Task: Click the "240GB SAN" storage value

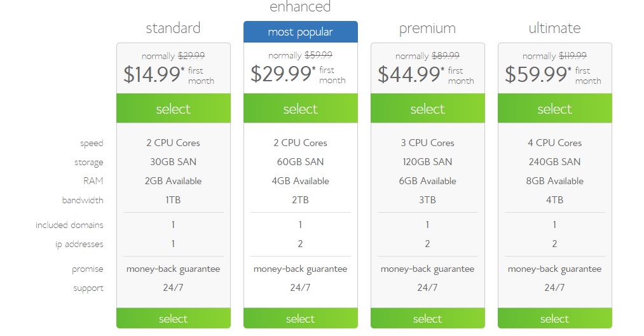Action: click(554, 162)
